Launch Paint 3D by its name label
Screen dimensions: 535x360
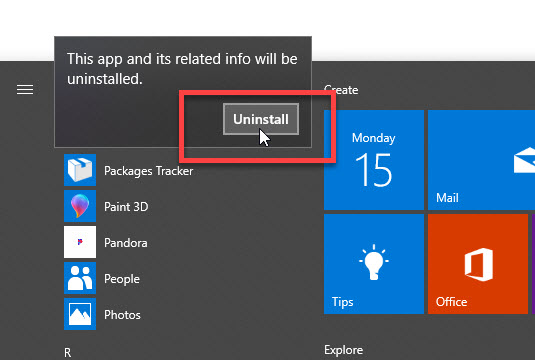pyautogui.click(x=126, y=207)
